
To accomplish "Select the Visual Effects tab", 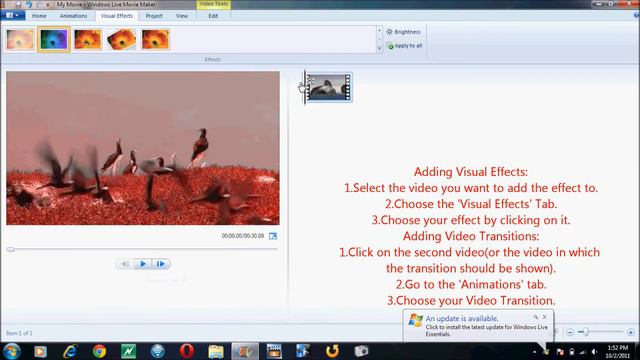I will 117,16.
